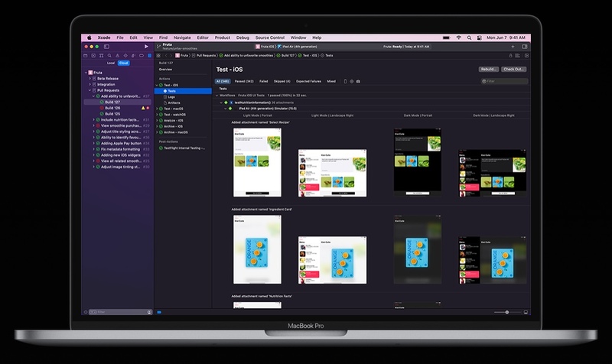Screen dimensions: 612x364
Task: Open Logs under Test - iOS
Action: pyautogui.click(x=171, y=97)
